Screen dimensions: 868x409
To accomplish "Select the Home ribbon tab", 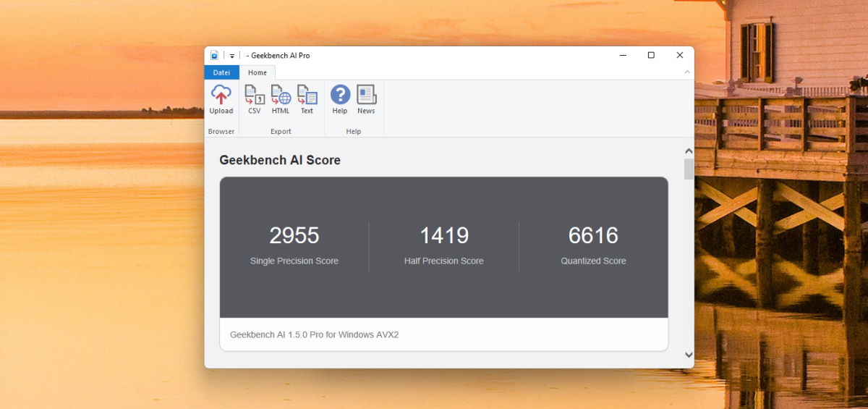I will (x=258, y=72).
